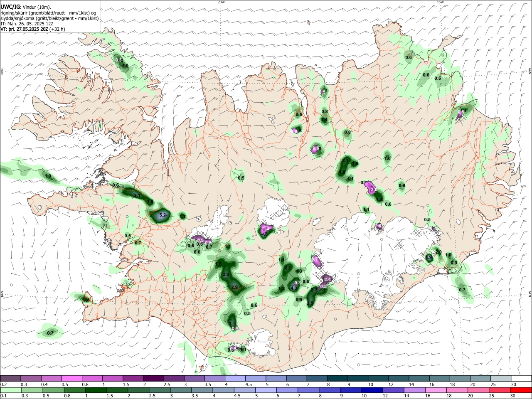Pick the bright red swatch ending the rain legend
Screen dimensions: 532x399
(x=521, y=390)
